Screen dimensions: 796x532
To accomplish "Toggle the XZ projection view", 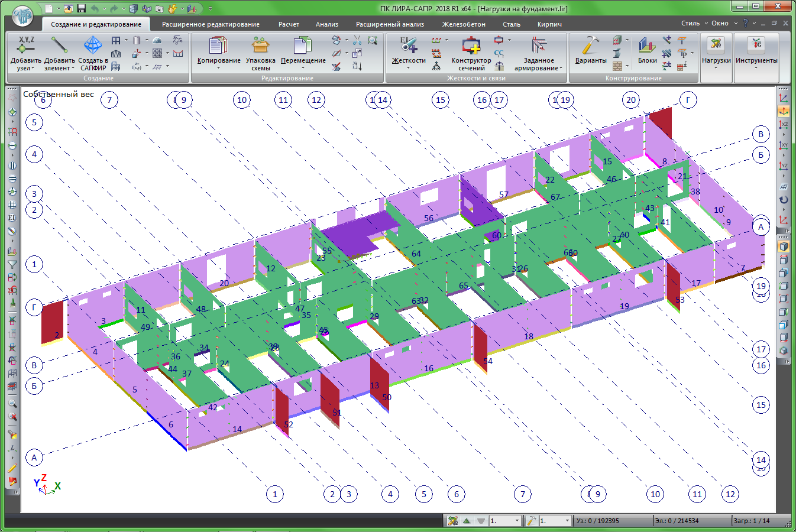I will (x=784, y=124).
